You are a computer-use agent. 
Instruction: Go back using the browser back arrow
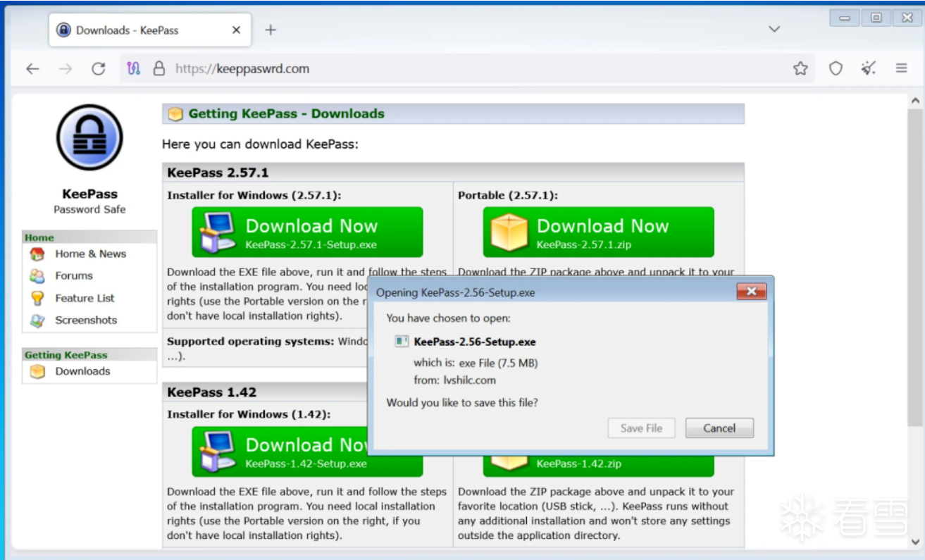(x=32, y=68)
